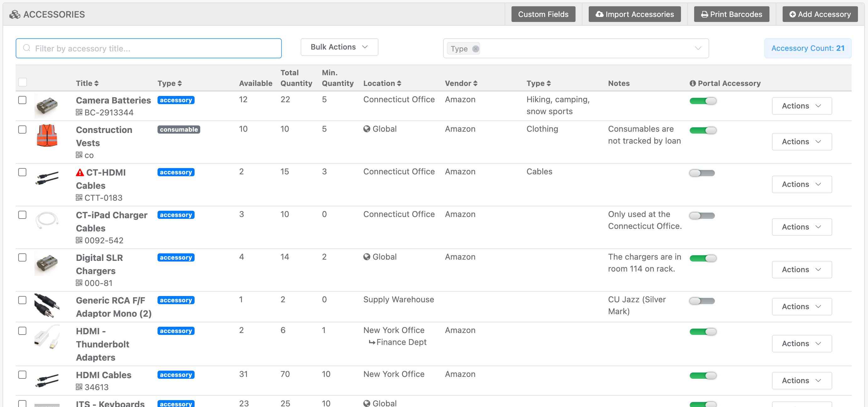Open the Construction Vests thumbnail image
Screen dimensions: 868x407
(x=47, y=135)
